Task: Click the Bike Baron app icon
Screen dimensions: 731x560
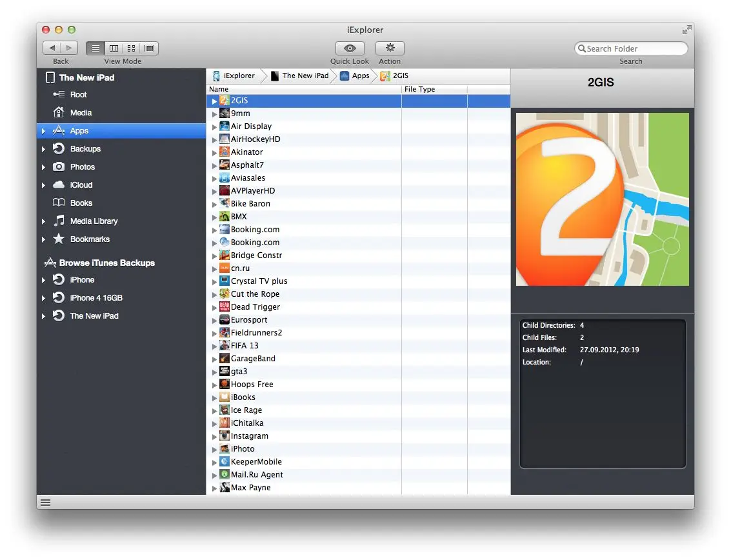Action: 225,204
